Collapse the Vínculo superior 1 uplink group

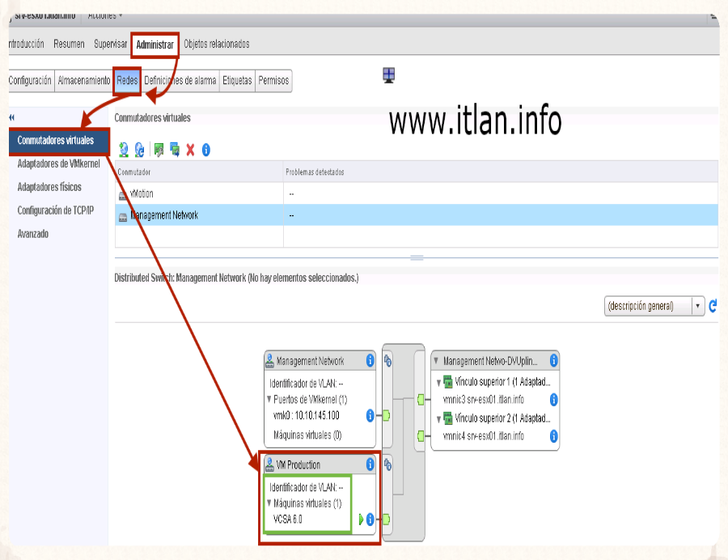[438, 383]
